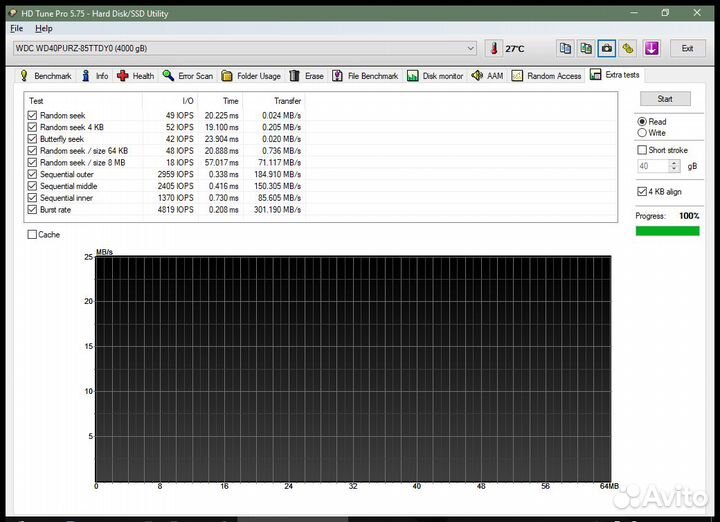Click the camera save screenshot icon

[x=607, y=48]
